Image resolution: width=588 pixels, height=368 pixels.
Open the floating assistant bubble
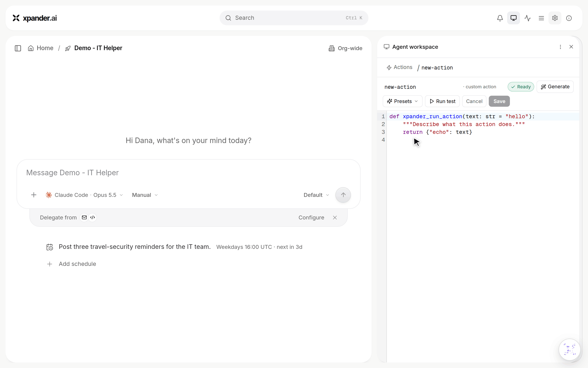[x=570, y=350]
